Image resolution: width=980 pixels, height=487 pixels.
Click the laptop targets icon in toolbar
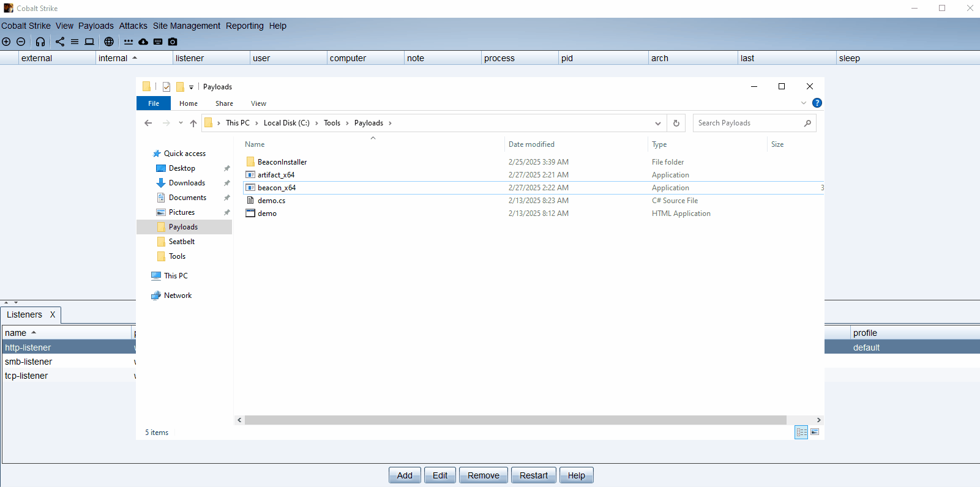[x=89, y=42]
